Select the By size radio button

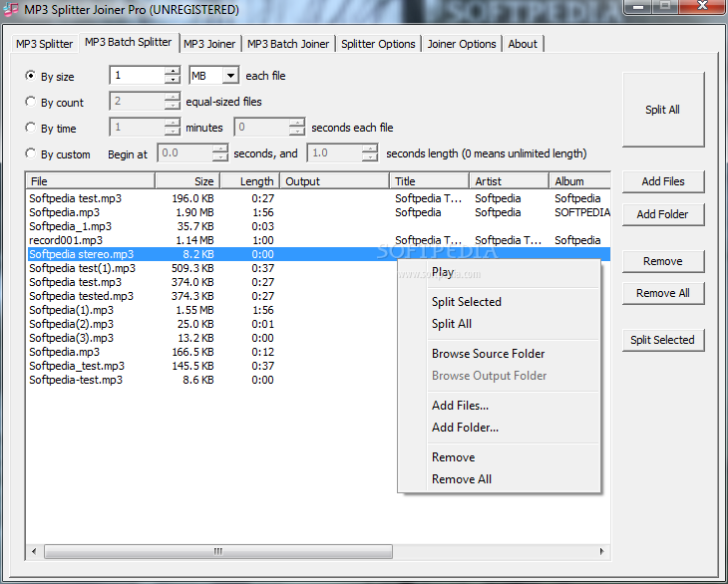(x=31, y=76)
